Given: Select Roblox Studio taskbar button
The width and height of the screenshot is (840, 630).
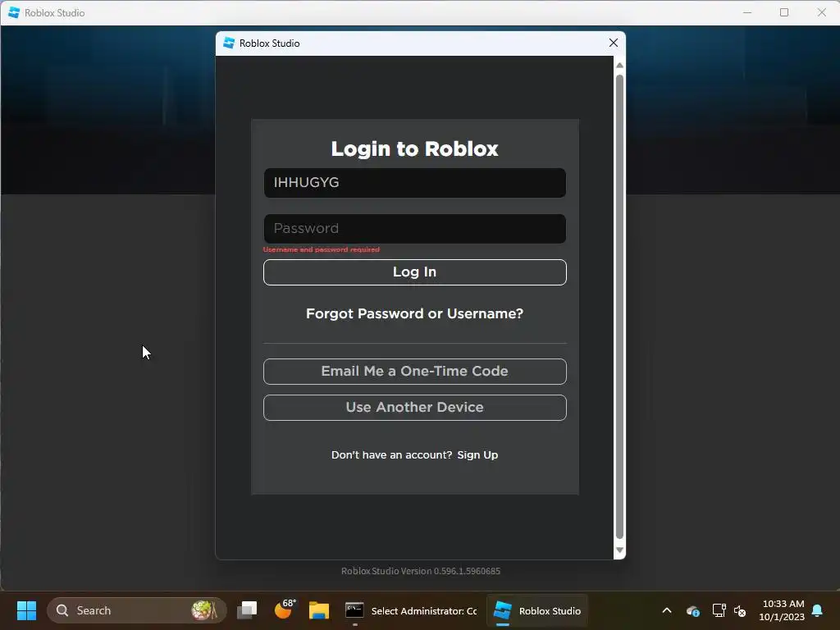Looking at the screenshot, I should [x=537, y=610].
